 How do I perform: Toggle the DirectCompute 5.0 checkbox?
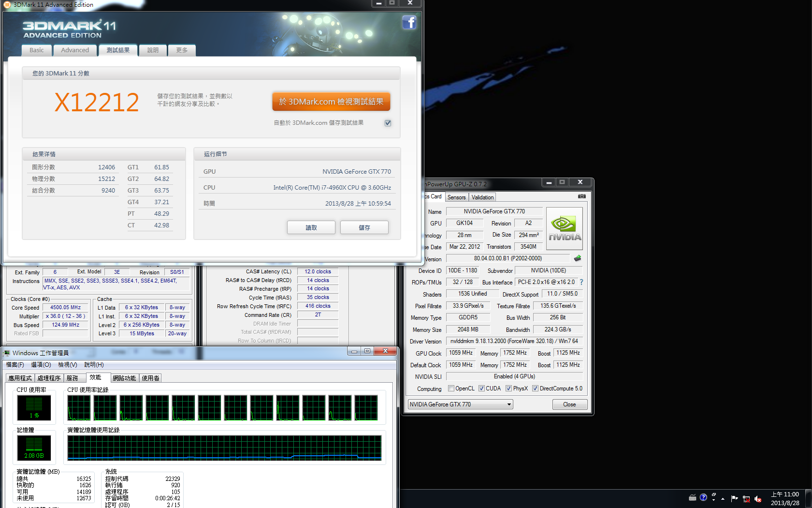tap(535, 388)
